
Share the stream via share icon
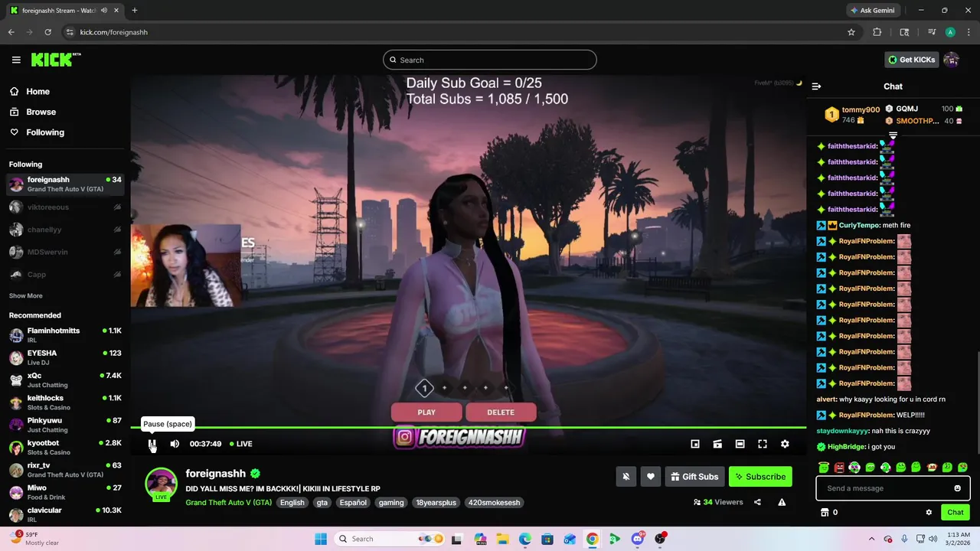click(757, 502)
